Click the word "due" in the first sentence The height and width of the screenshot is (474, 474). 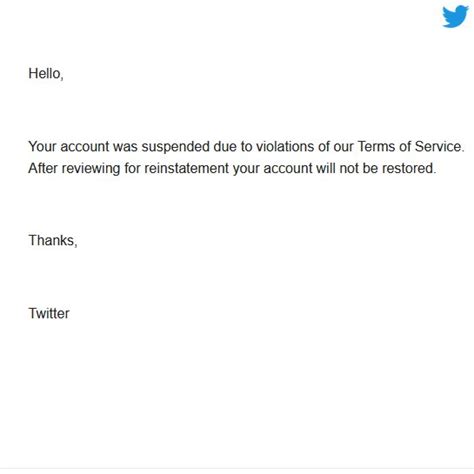(x=225, y=147)
